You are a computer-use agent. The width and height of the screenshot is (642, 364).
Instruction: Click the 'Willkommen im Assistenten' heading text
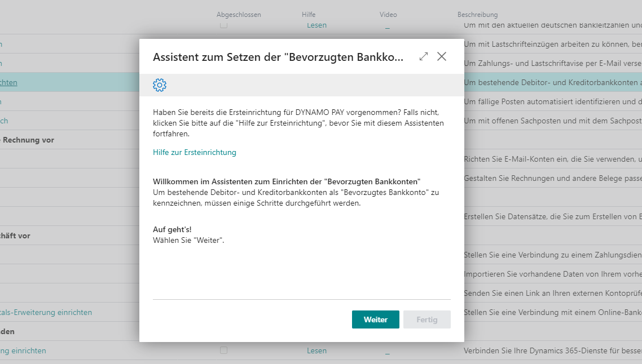coord(287,181)
